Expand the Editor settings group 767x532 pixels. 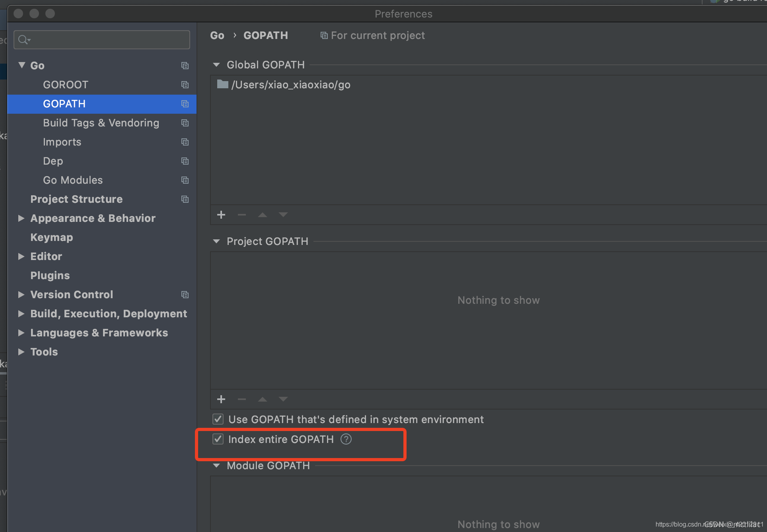[21, 256]
